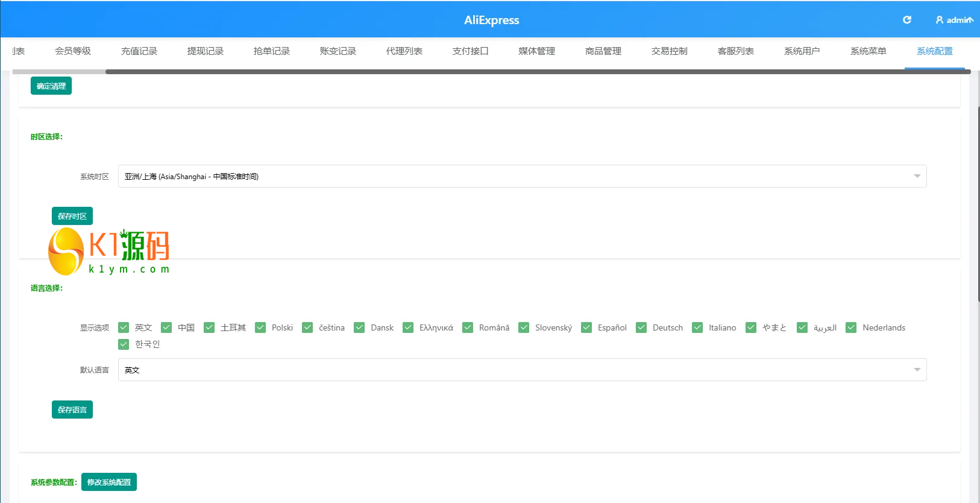Toggle the Polski checkbox

tap(260, 327)
